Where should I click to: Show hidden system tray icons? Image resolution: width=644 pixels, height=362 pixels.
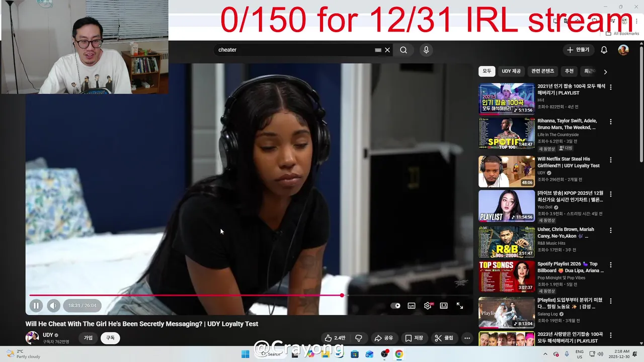pos(545,354)
